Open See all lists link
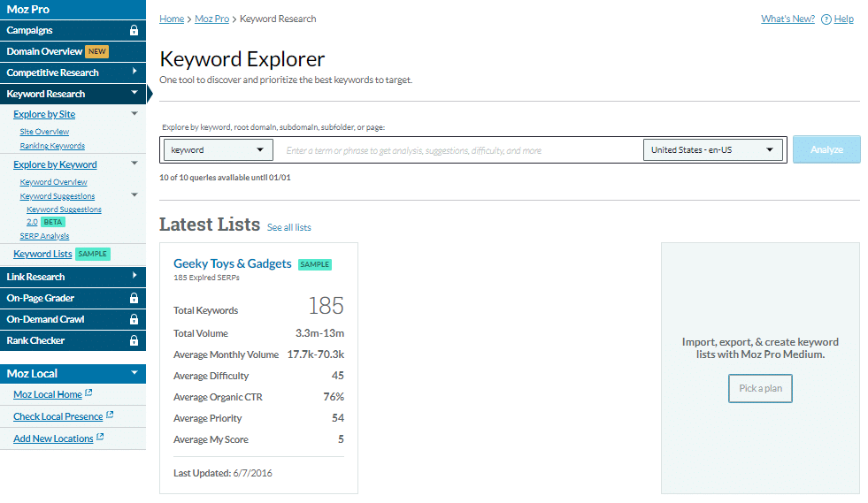Image resolution: width=868 pixels, height=503 pixels. click(x=289, y=227)
